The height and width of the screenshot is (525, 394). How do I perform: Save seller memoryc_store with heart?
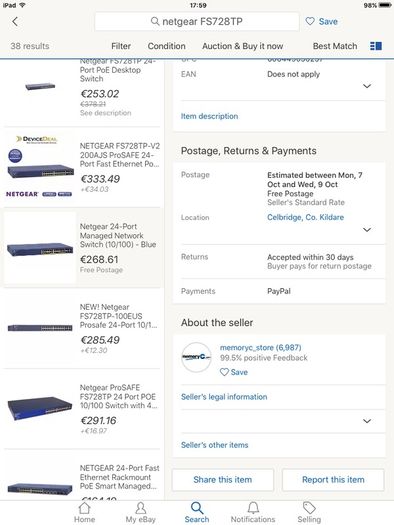coord(234,372)
